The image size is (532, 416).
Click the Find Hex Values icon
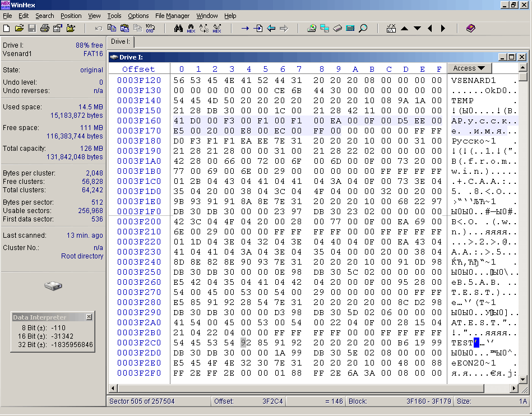click(191, 28)
